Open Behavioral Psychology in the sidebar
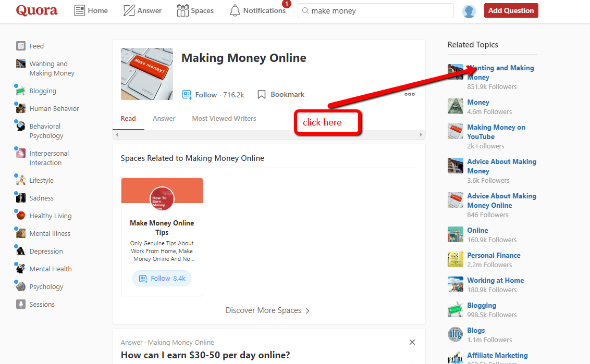 [46, 131]
